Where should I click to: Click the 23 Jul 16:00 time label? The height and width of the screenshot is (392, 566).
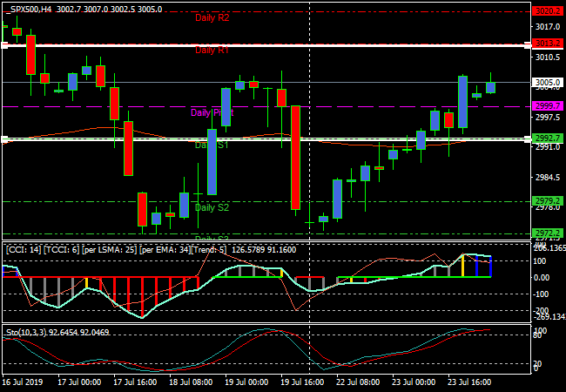[470, 382]
